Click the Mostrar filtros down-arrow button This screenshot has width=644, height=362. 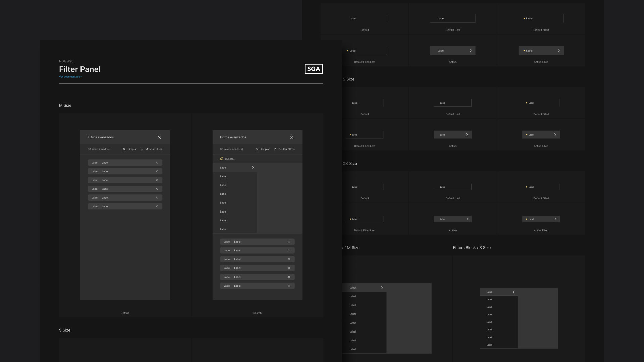pyautogui.click(x=151, y=149)
